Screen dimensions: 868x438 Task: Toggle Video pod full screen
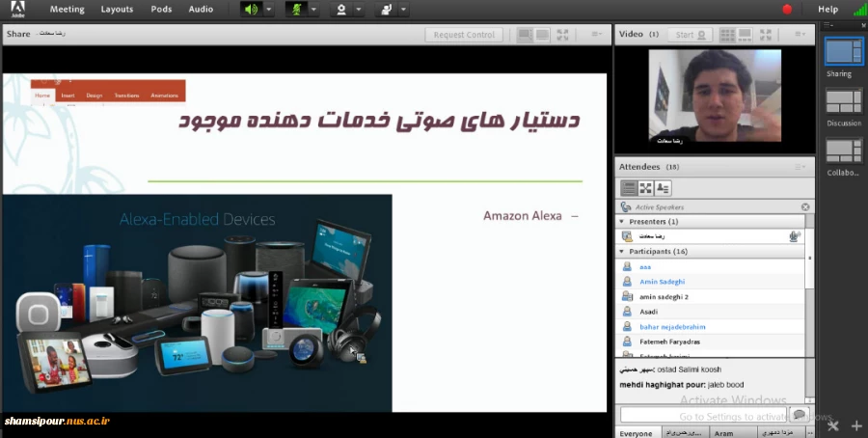pyautogui.click(x=766, y=35)
